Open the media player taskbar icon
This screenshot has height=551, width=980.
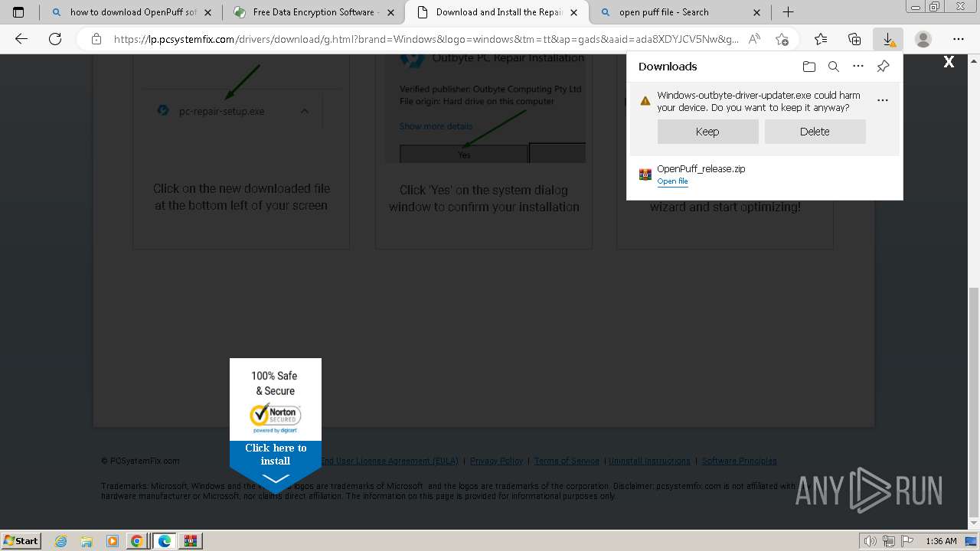[x=112, y=541]
